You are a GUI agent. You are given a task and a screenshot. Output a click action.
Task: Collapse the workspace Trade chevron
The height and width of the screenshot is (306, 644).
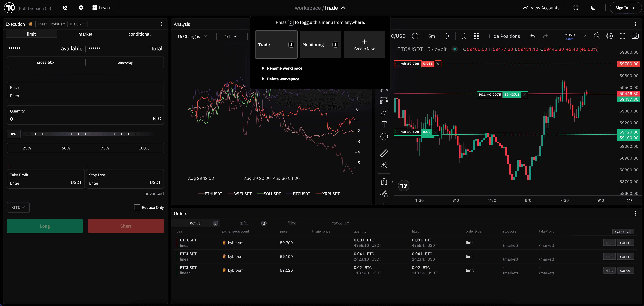tap(343, 8)
